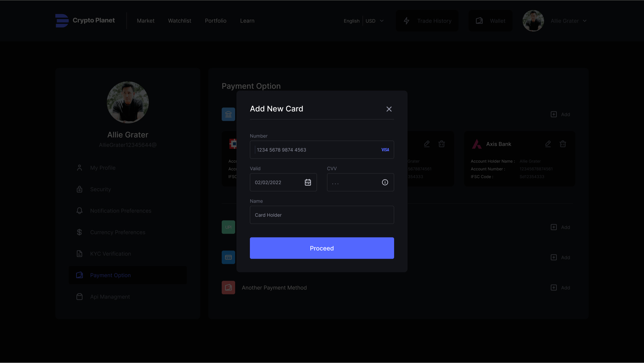The height and width of the screenshot is (363, 644).
Task: Click the Proceed button
Action: [x=322, y=248]
